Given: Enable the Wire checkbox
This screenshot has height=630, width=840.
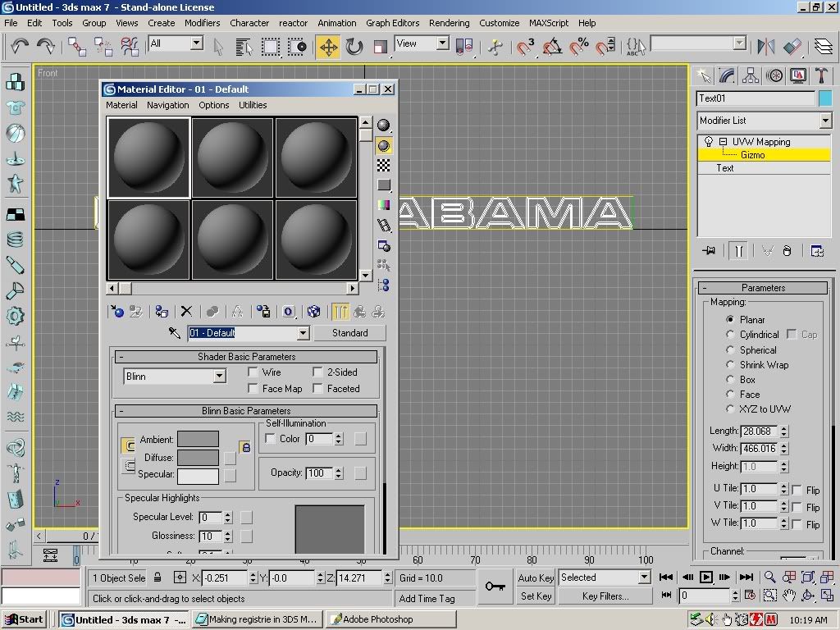Looking at the screenshot, I should (x=253, y=372).
